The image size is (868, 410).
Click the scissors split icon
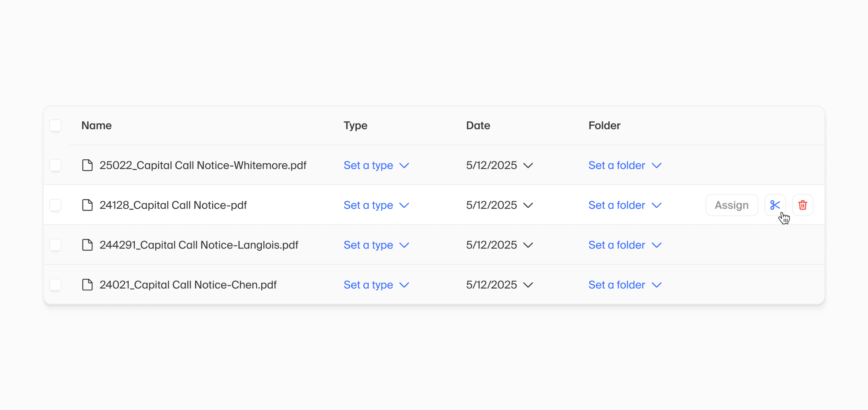point(775,205)
